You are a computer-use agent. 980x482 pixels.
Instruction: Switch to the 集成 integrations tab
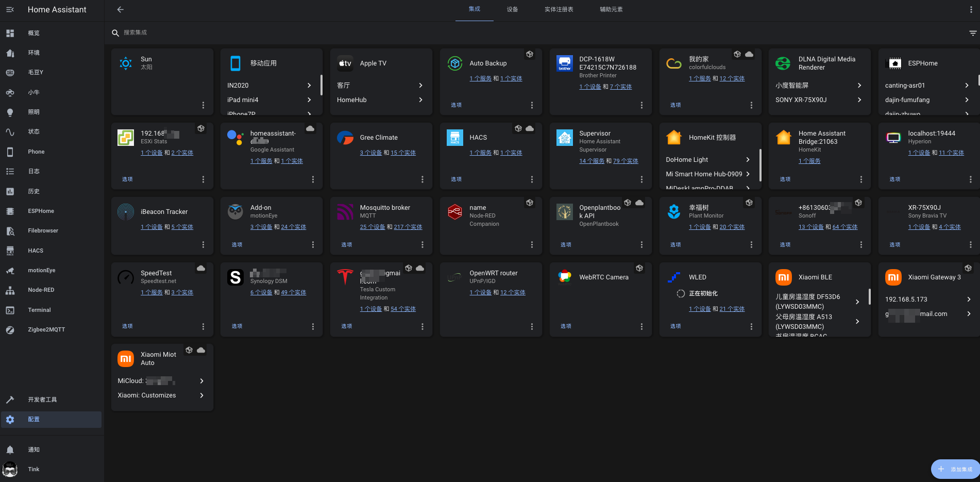pyautogui.click(x=475, y=9)
